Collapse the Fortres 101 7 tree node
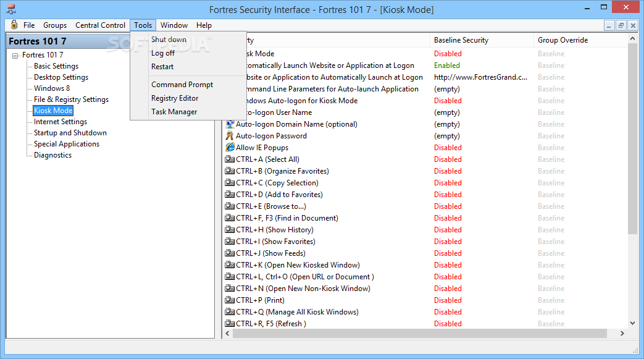The image size is (644, 359). [x=15, y=55]
